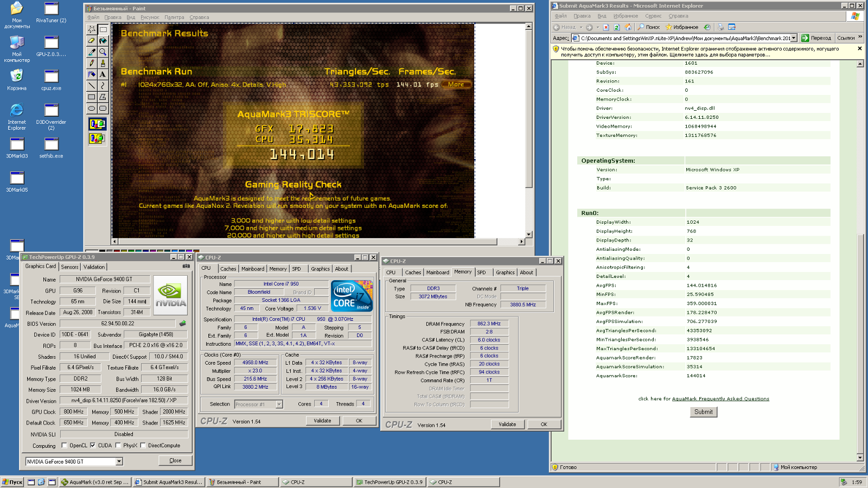Click Validate in the CPU-Z CPU window
This screenshot has height=488, width=868.
(x=322, y=421)
